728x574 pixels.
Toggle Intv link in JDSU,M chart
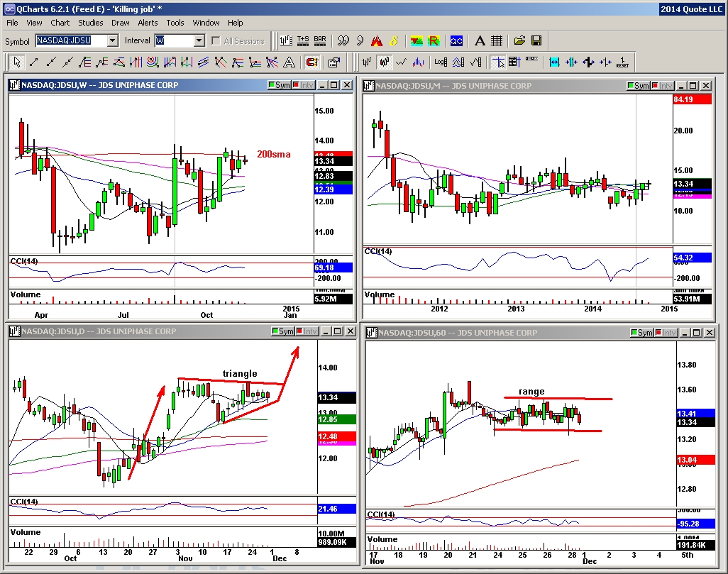click(x=663, y=85)
